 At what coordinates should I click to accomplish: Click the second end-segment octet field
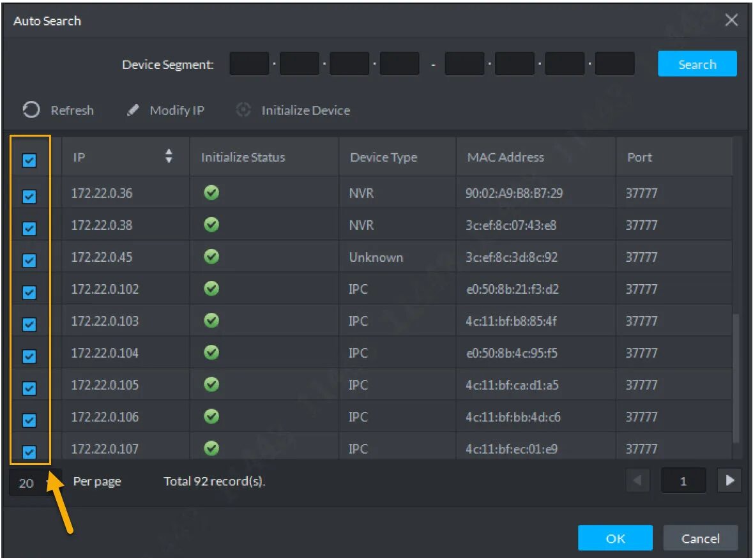(x=514, y=64)
